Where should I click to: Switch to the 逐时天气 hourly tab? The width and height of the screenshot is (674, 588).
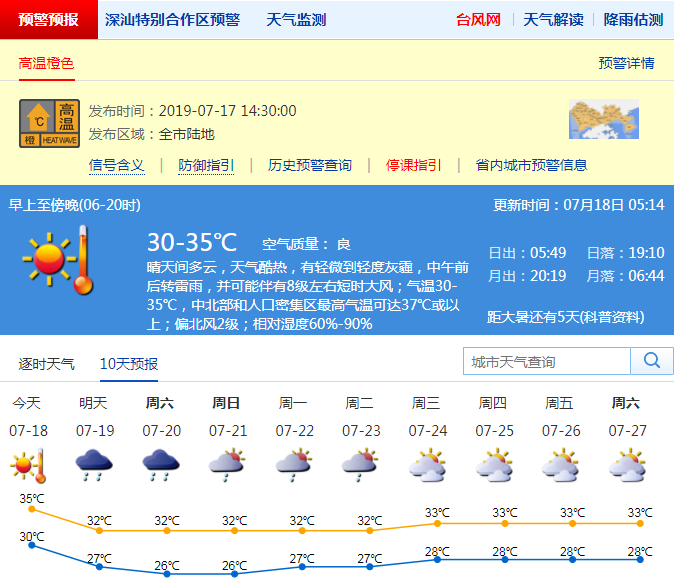46,364
